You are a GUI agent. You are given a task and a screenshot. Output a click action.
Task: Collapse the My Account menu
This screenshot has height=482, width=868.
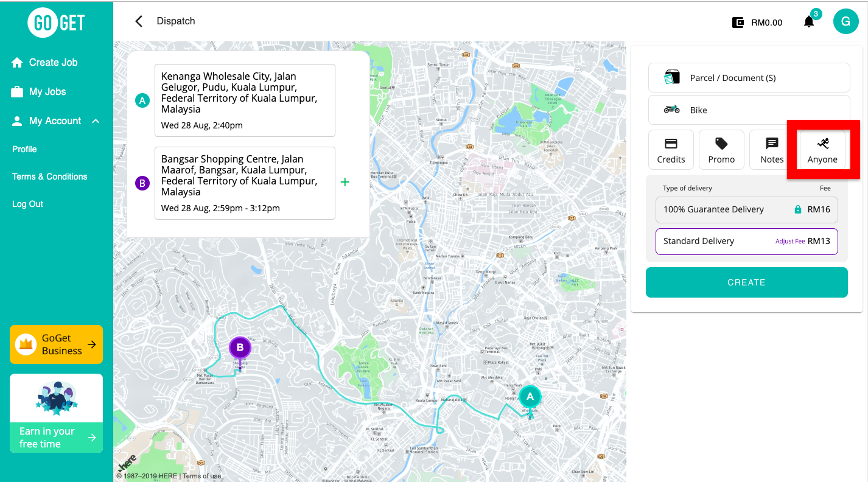pyautogui.click(x=96, y=121)
